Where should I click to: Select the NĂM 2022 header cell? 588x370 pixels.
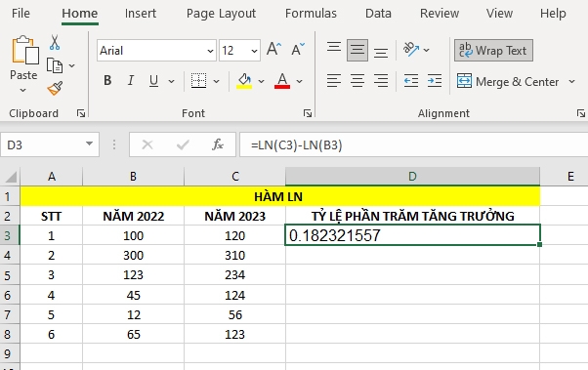coord(133,216)
